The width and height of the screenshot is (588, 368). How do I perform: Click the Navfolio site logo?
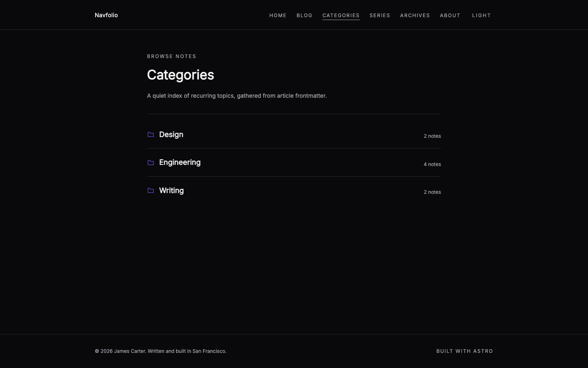106,15
